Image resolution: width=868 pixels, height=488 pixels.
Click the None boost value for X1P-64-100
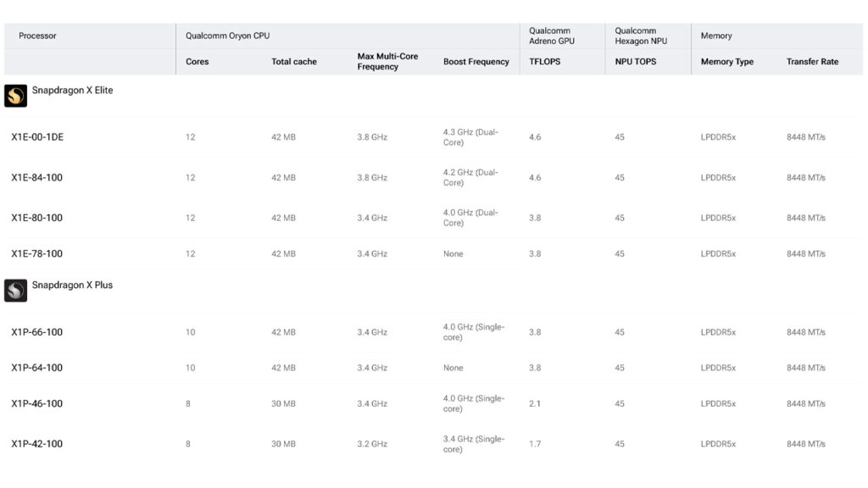click(x=453, y=368)
